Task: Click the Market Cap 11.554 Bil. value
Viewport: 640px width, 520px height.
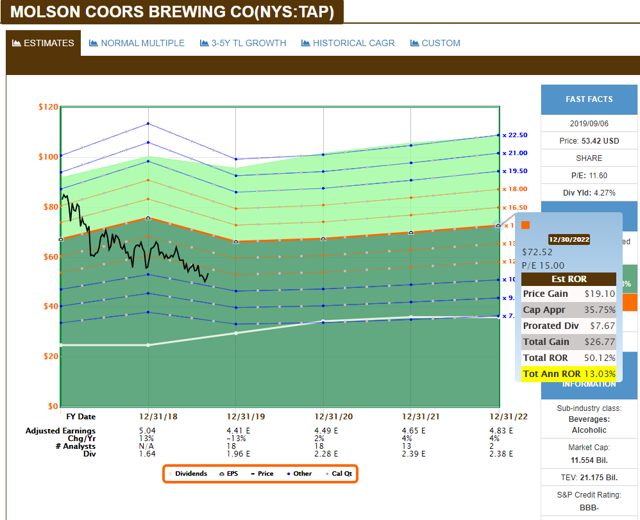Action: tap(589, 460)
